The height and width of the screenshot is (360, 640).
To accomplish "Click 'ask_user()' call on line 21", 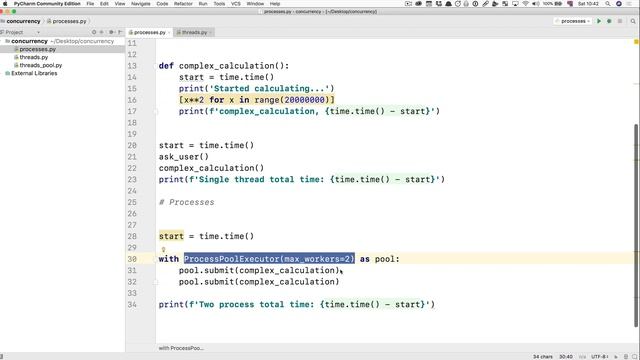I will [184, 157].
